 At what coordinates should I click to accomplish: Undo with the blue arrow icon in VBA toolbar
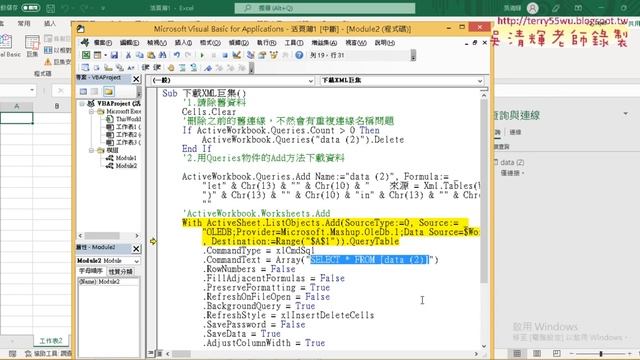tap(176, 55)
